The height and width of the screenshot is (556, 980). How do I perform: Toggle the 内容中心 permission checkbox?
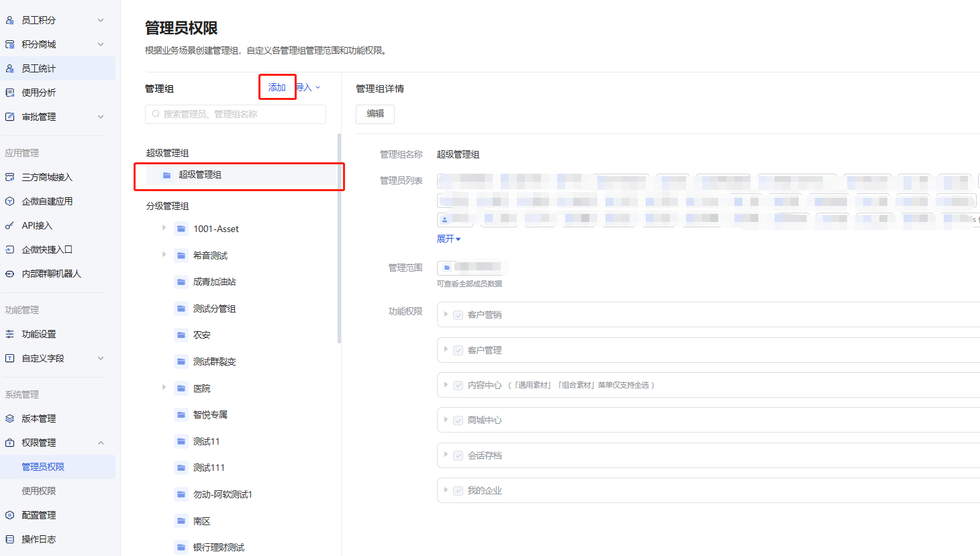[x=458, y=386]
